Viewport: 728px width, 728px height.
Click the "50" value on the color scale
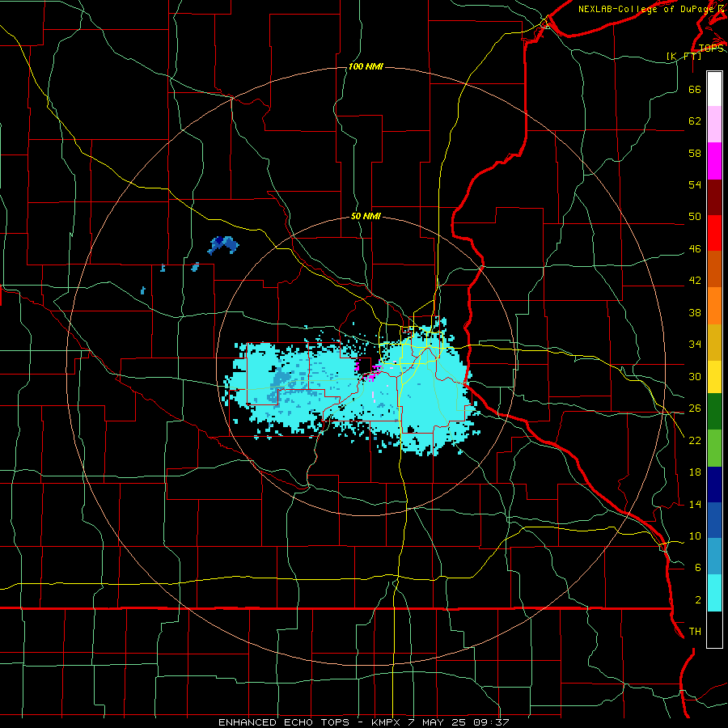tap(695, 216)
